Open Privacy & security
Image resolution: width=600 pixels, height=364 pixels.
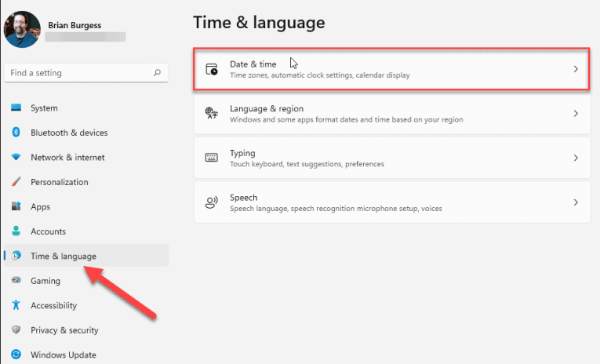tap(86, 330)
